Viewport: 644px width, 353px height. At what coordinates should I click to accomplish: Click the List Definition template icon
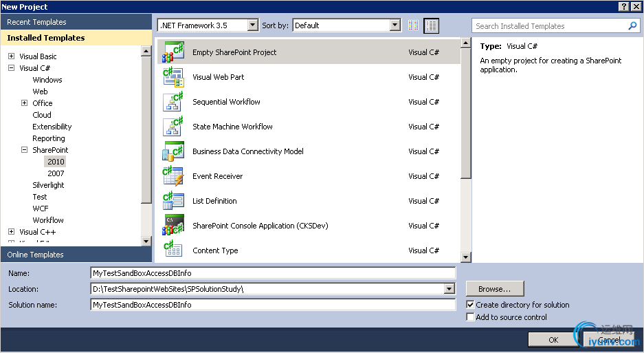click(173, 201)
